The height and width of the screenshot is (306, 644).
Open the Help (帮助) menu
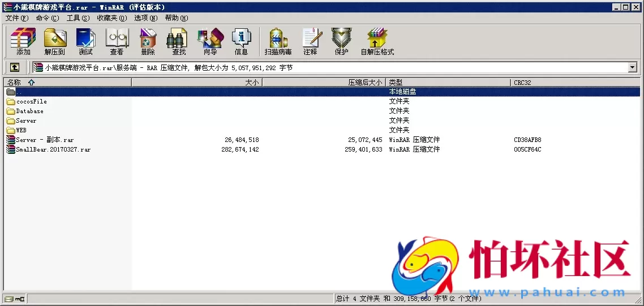(x=177, y=18)
